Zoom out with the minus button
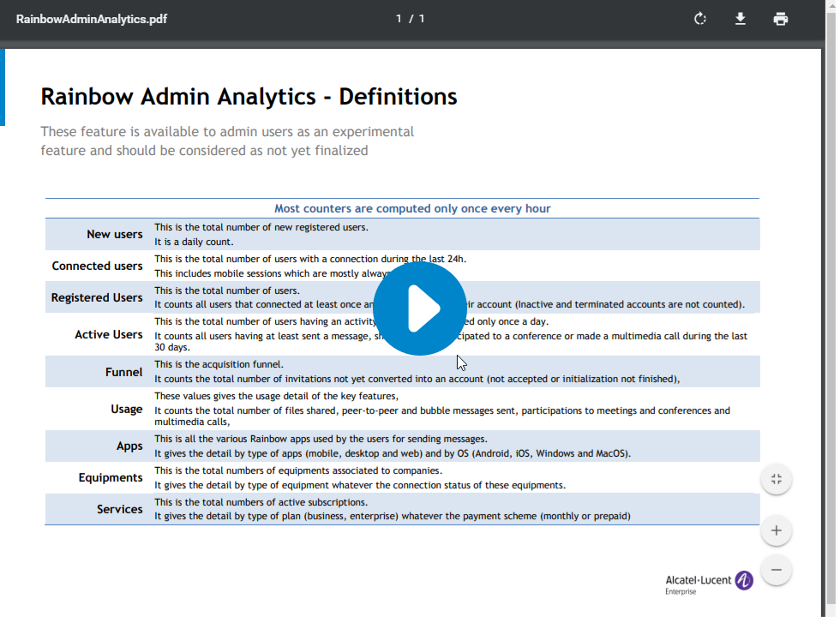The image size is (840, 617). 777,570
